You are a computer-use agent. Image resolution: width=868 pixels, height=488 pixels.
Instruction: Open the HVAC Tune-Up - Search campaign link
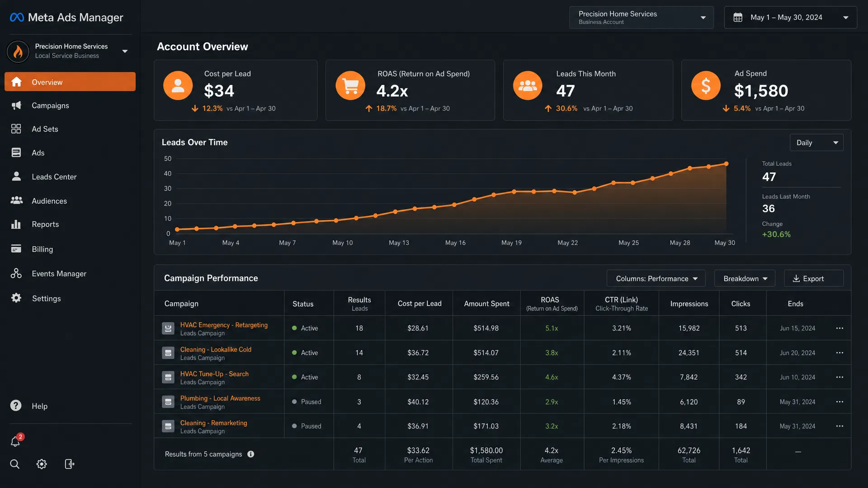point(214,374)
